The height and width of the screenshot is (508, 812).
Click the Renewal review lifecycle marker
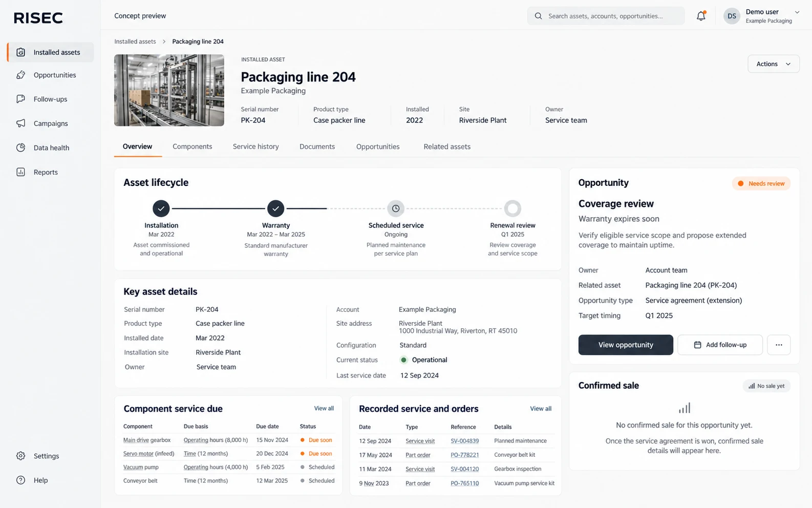(512, 208)
